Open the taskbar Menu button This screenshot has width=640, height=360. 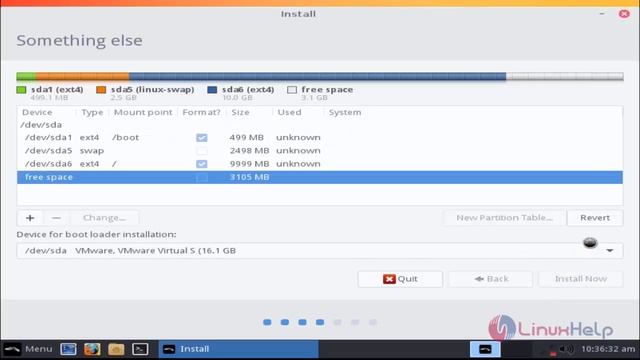pyautogui.click(x=28, y=349)
